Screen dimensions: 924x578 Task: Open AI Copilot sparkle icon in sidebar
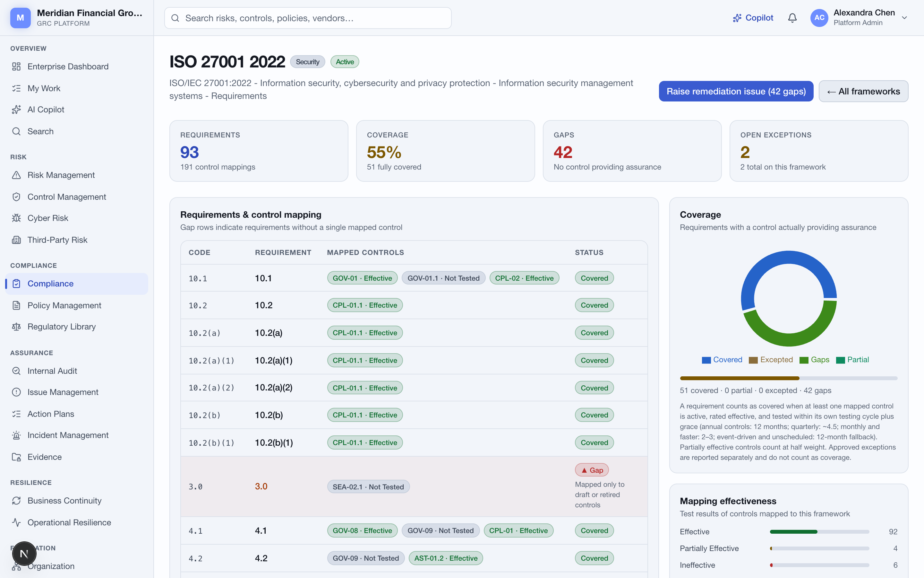tap(16, 110)
